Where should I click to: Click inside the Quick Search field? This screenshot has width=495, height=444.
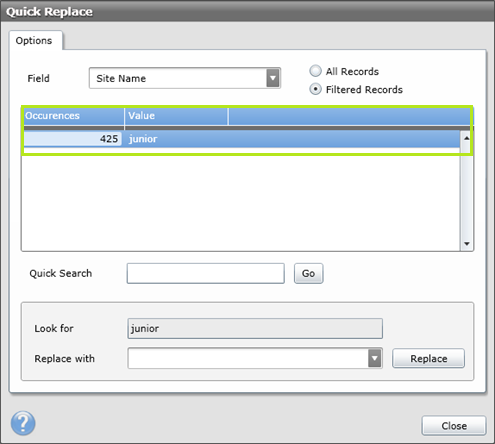206,273
